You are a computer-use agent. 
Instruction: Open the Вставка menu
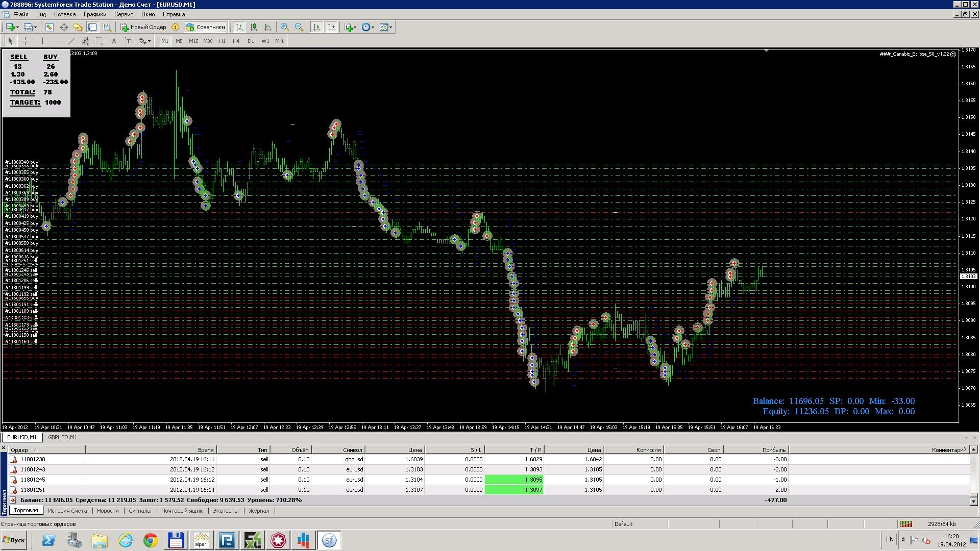tap(65, 14)
